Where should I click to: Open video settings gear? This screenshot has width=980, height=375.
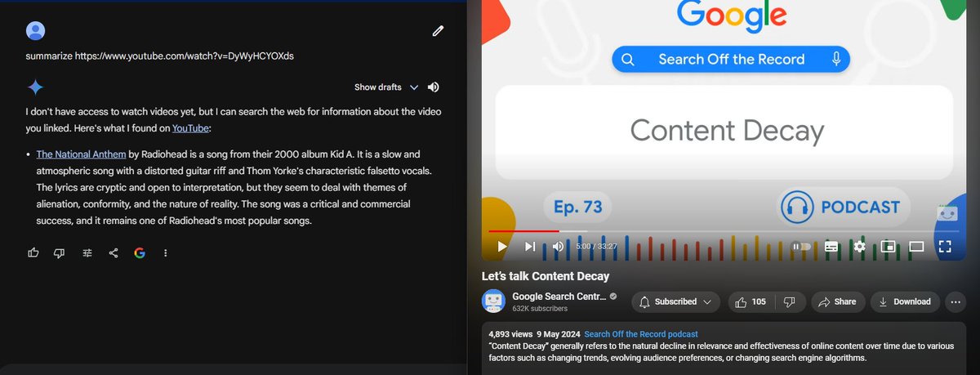(x=859, y=246)
